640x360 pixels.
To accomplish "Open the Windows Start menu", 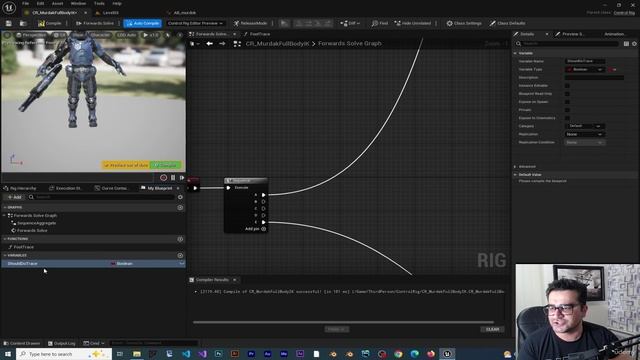I will [x=8, y=354].
